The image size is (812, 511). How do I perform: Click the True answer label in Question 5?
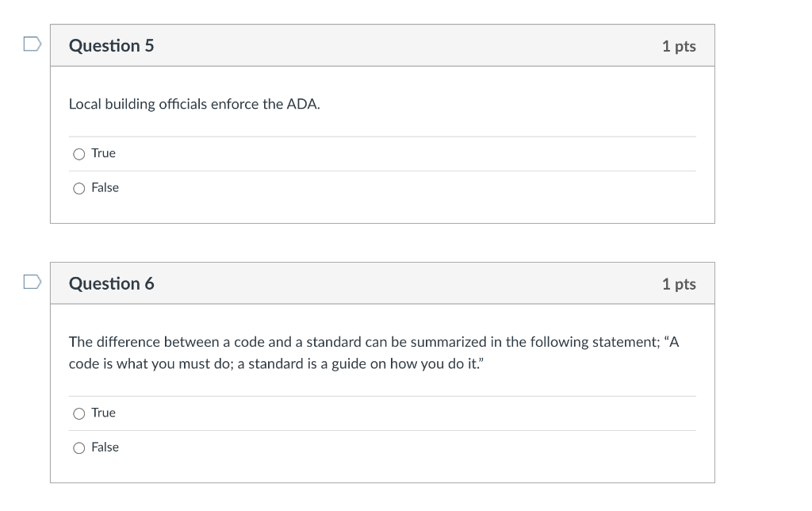pyautogui.click(x=102, y=153)
